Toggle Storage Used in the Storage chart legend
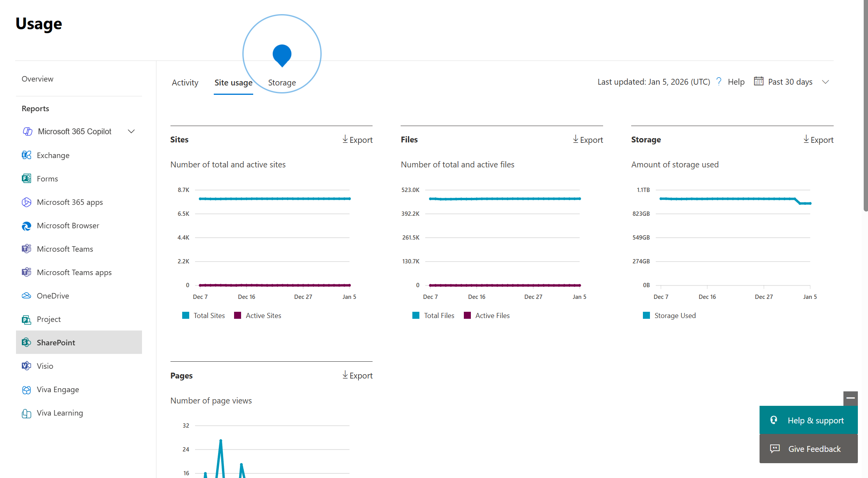This screenshot has height=478, width=868. pos(675,315)
